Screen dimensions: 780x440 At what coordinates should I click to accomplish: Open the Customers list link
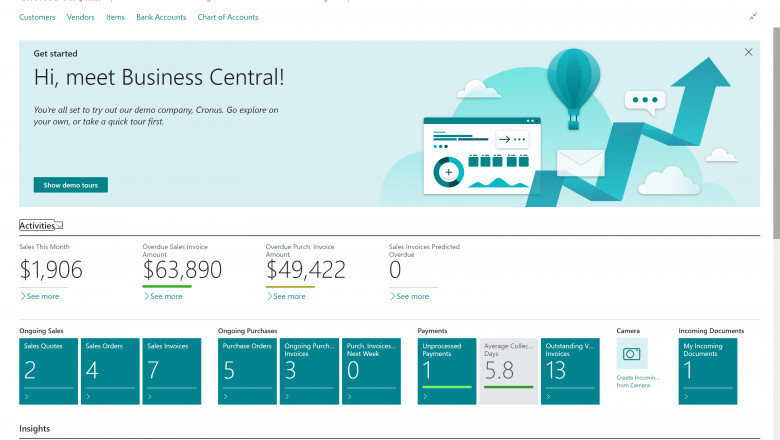[37, 17]
